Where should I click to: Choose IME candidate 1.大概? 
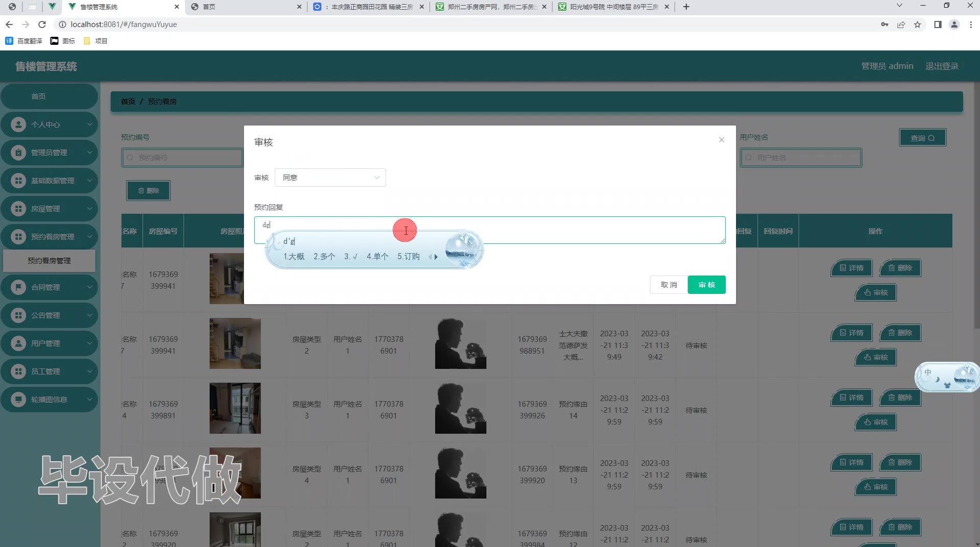pos(294,257)
